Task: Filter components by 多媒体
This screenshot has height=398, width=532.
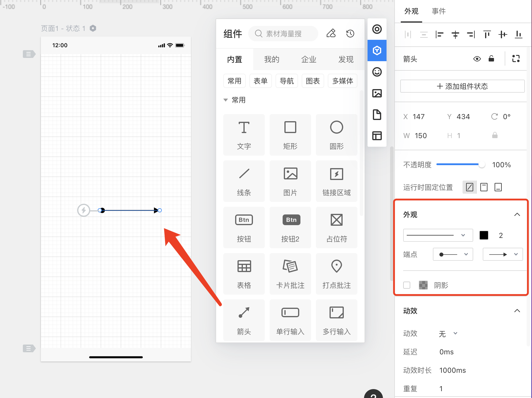Action: tap(343, 81)
